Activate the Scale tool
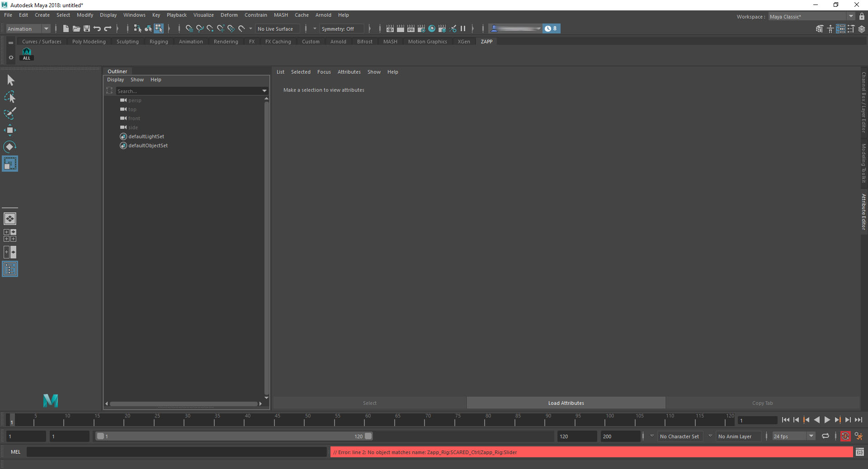The height and width of the screenshot is (469, 868). click(x=10, y=164)
